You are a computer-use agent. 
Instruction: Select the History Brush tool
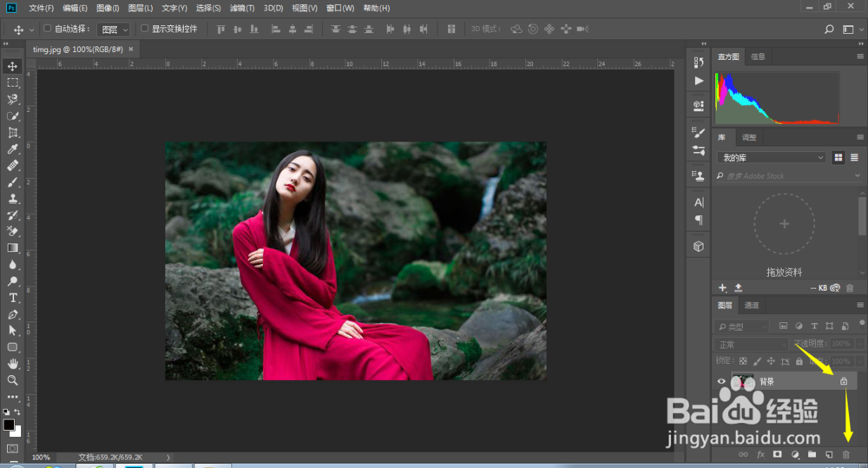(x=12, y=214)
